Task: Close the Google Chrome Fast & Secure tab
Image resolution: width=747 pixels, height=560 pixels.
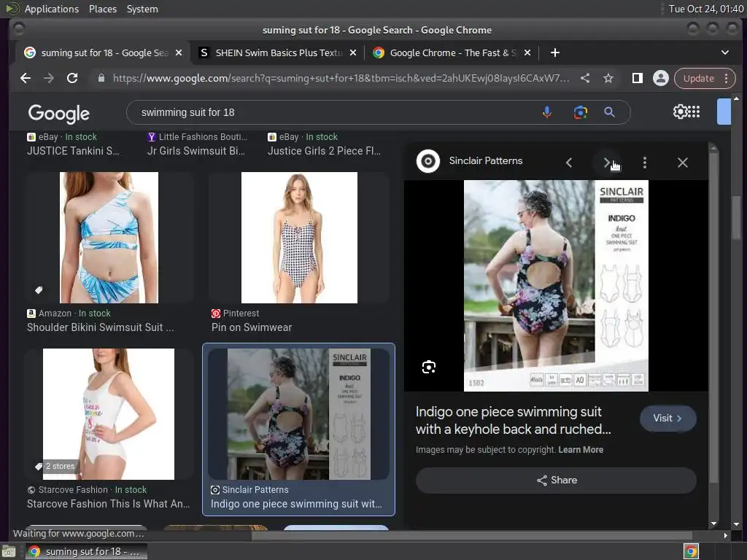Action: [x=527, y=52]
